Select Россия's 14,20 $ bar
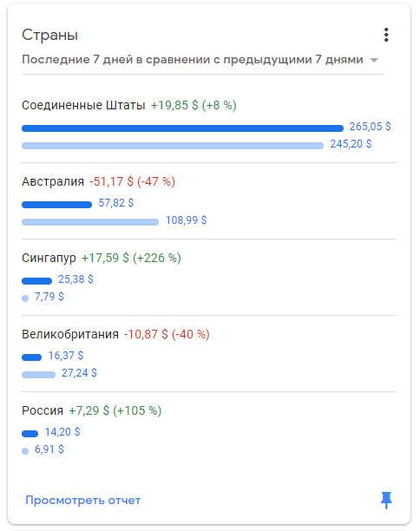This screenshot has width=420, height=531. tap(30, 434)
